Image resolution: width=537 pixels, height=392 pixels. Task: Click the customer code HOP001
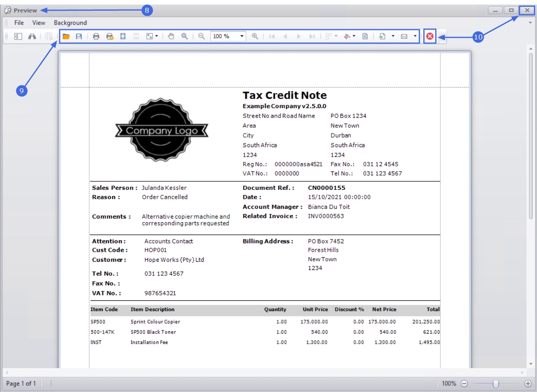(155, 250)
